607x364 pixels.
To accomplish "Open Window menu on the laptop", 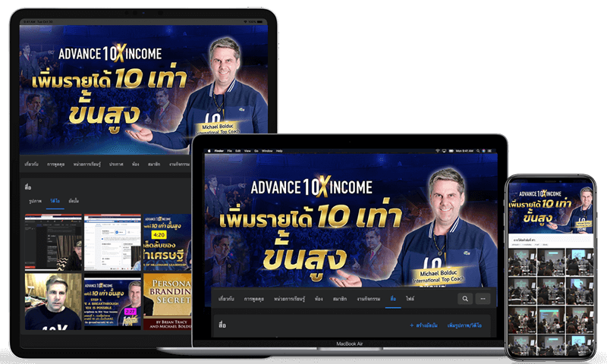I will click(x=267, y=151).
